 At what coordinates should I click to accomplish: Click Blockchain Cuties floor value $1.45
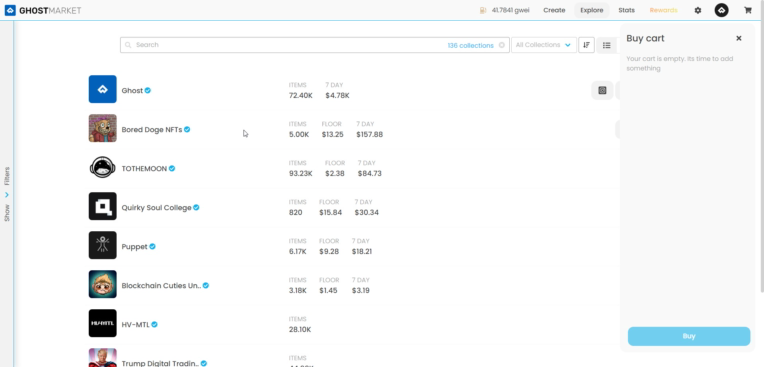pyautogui.click(x=328, y=290)
